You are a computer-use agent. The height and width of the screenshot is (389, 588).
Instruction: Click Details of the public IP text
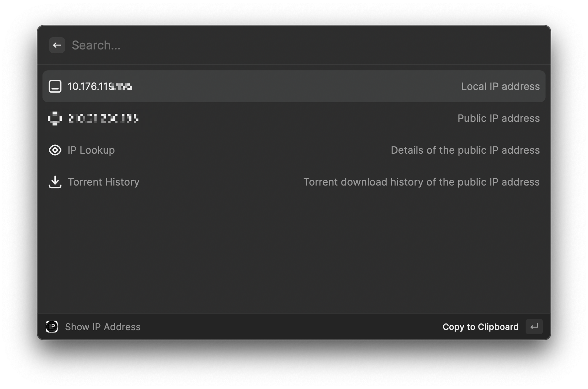(465, 150)
